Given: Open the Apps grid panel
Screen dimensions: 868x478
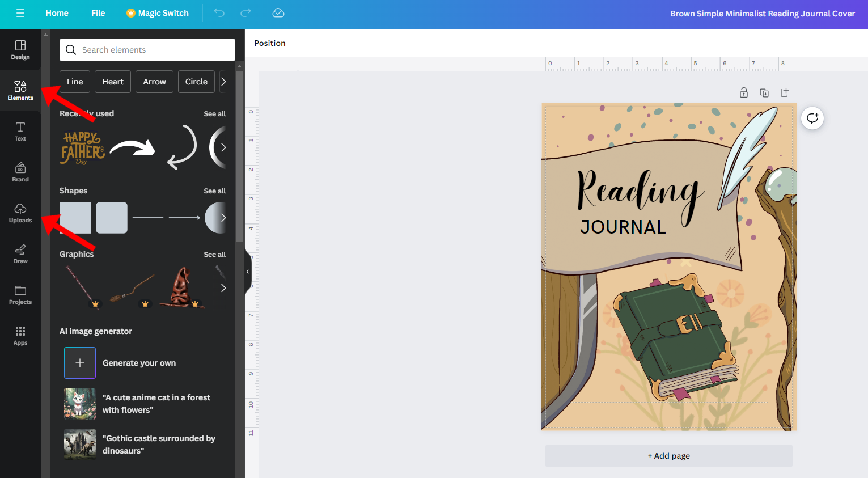Looking at the screenshot, I should [x=20, y=336].
